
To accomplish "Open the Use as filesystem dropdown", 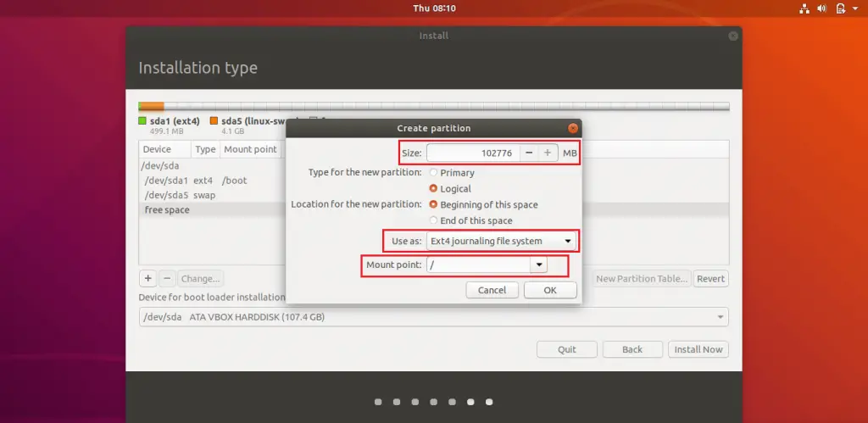I will pos(500,242).
